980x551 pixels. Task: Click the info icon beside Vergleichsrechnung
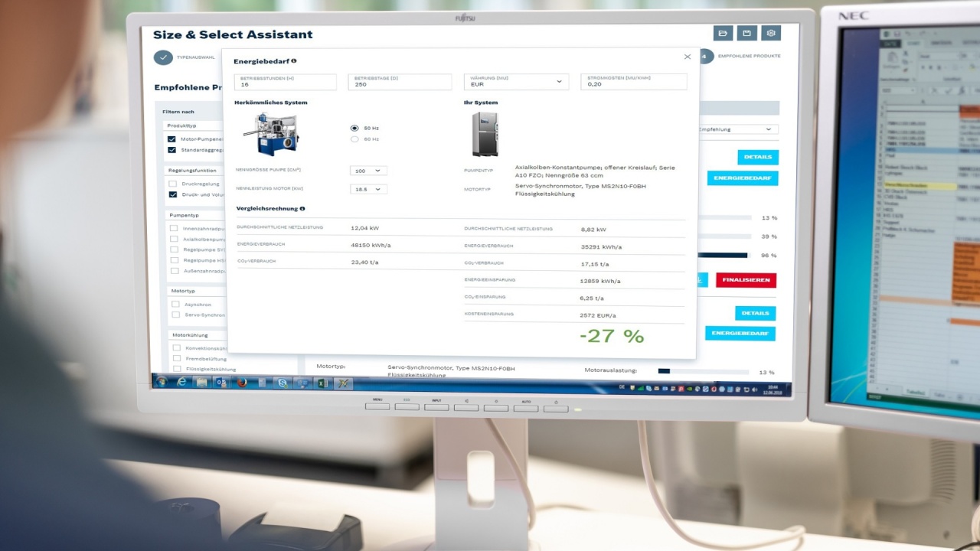click(302, 208)
